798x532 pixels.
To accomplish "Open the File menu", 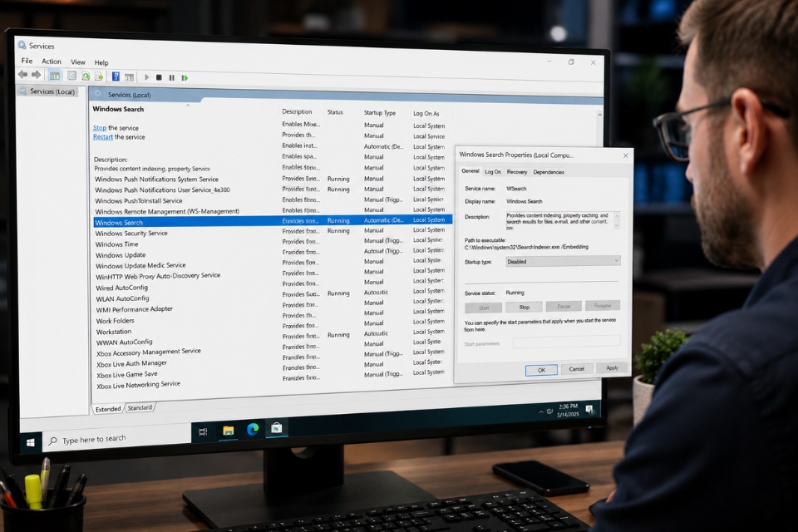I will pyautogui.click(x=27, y=61).
